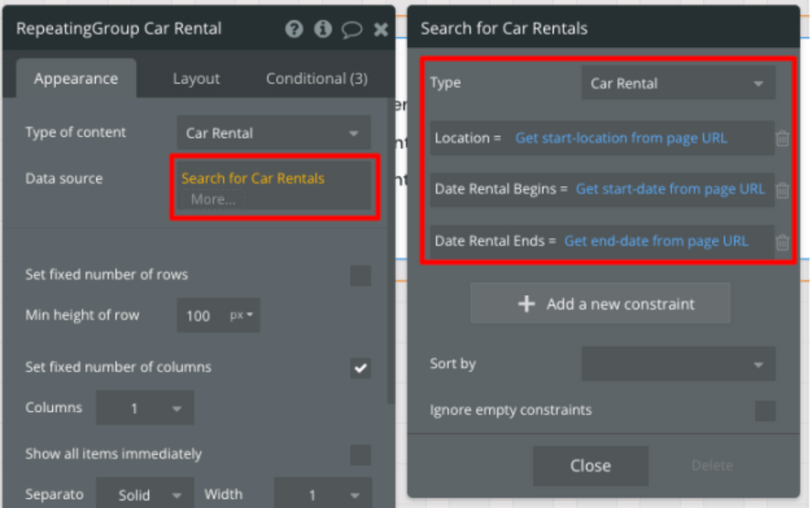The image size is (812, 508).
Task: Delete the Location constraint with trash icon
Action: point(782,139)
